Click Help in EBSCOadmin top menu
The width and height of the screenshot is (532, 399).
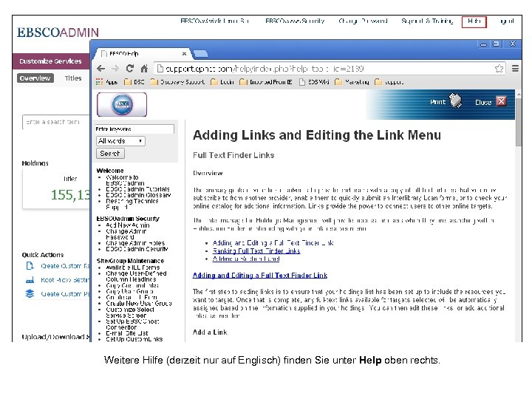[474, 21]
